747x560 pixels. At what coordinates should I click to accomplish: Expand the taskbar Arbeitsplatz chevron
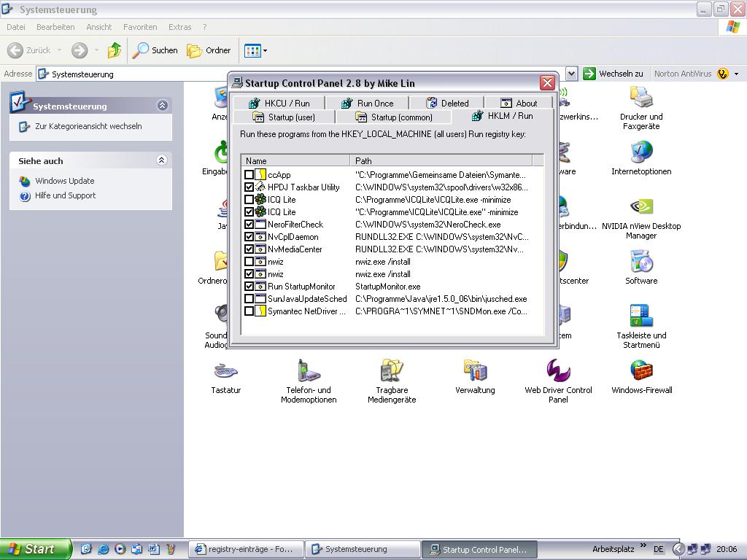point(643,545)
